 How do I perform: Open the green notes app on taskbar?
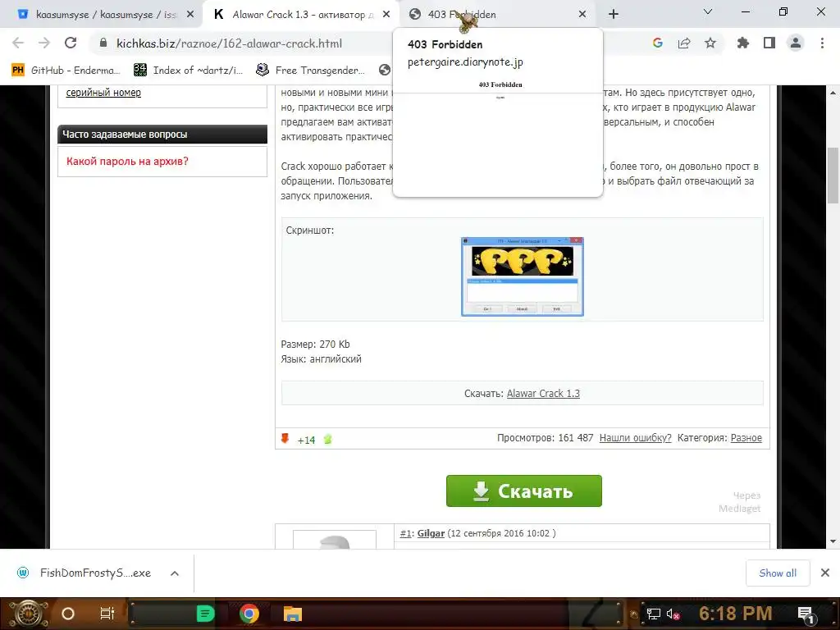205,614
